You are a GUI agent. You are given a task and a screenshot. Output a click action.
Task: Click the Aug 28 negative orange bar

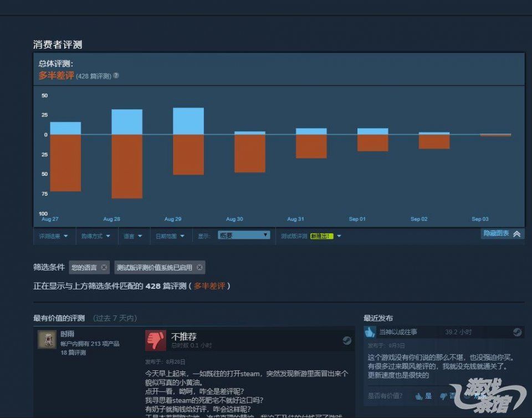tap(127, 166)
